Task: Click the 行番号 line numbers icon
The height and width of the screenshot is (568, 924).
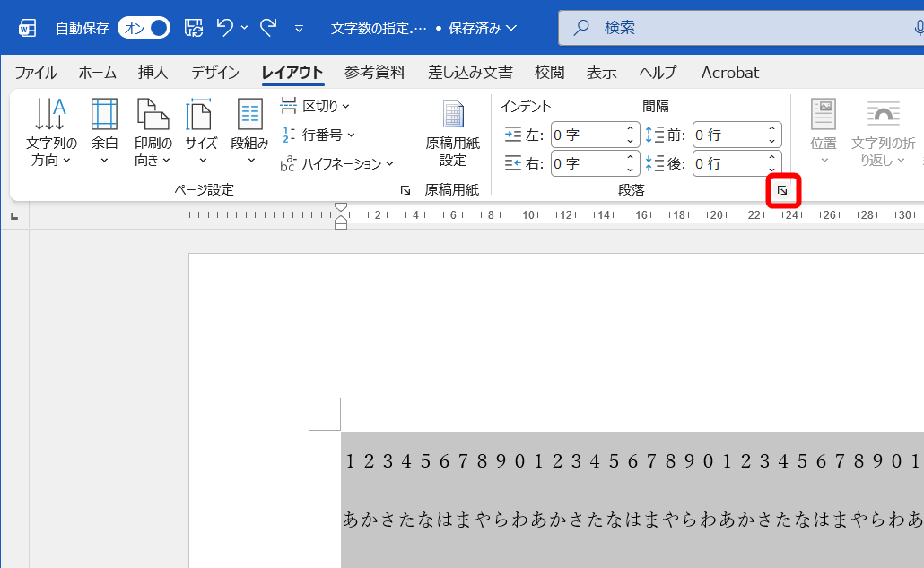Action: tap(288, 135)
